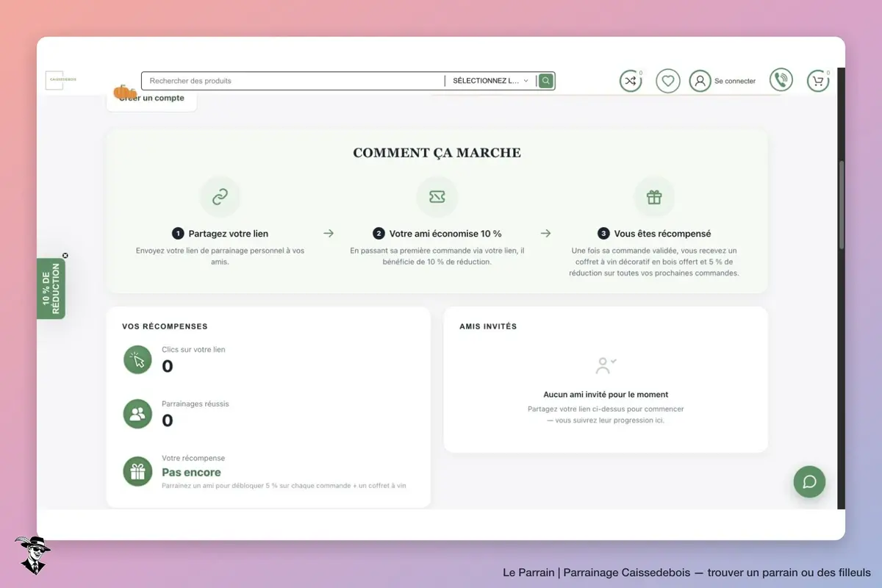Focus the Rechercher des produits search field
The width and height of the screenshot is (882, 588).
[294, 81]
